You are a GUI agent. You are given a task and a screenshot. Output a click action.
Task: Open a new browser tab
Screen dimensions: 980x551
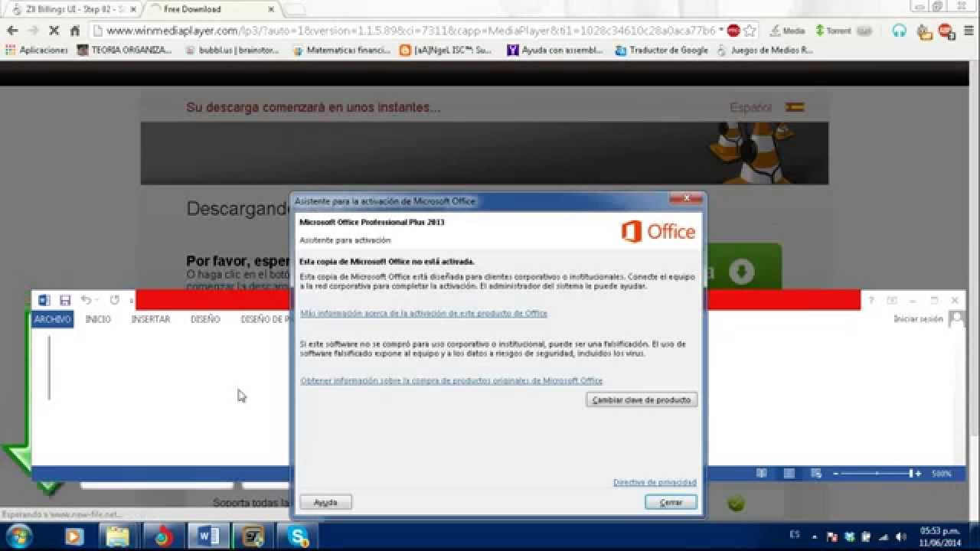(x=295, y=9)
